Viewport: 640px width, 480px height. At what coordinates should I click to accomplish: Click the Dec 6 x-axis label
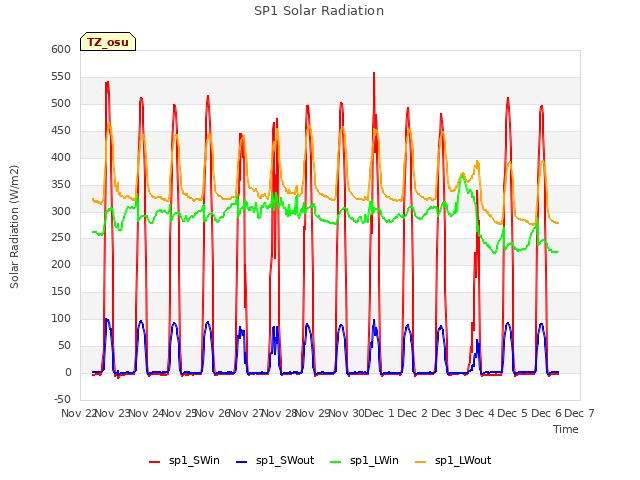tap(547, 413)
